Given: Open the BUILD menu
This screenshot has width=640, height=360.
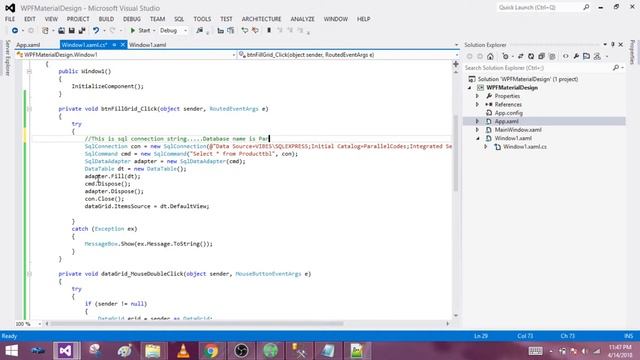Looking at the screenshot, I should (106, 19).
